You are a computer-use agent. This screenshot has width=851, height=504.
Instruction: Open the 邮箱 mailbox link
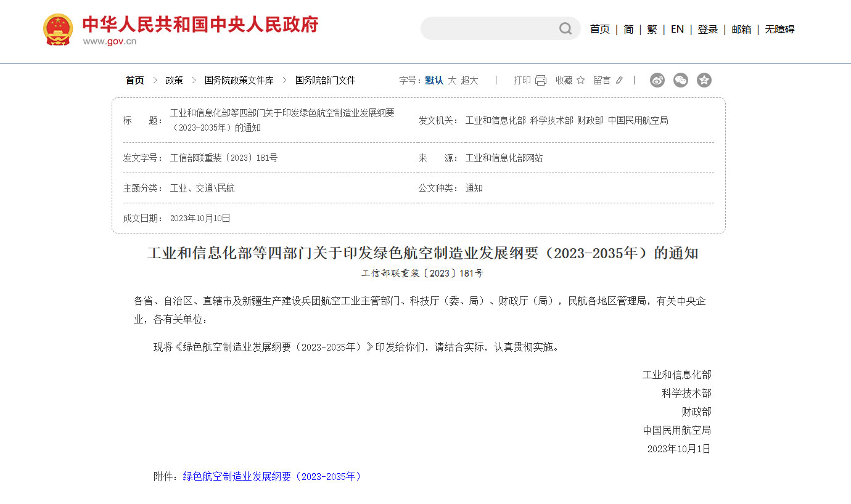point(741,29)
